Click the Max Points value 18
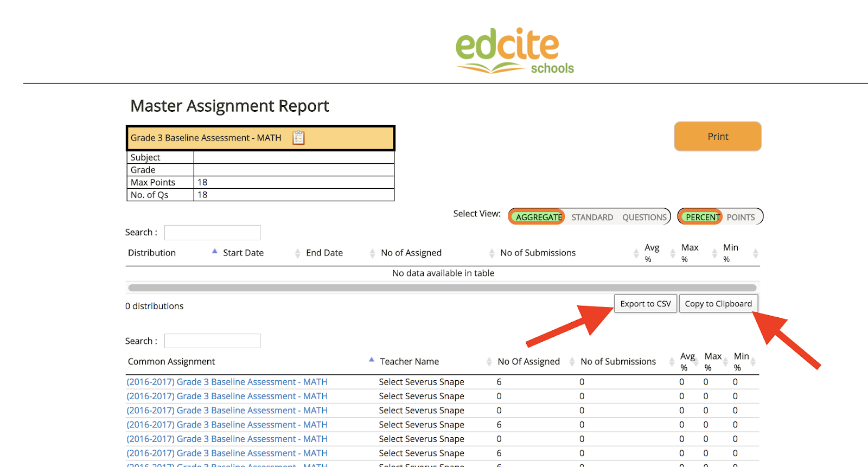 coord(202,182)
